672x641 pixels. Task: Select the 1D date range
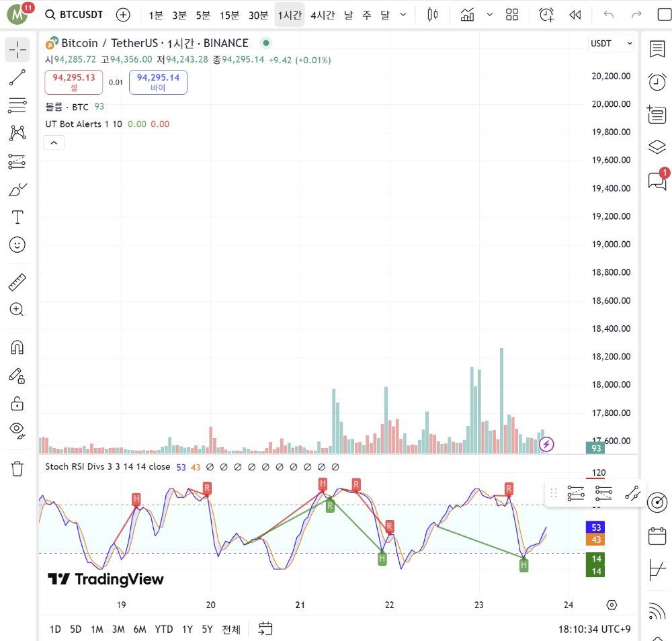pos(55,629)
